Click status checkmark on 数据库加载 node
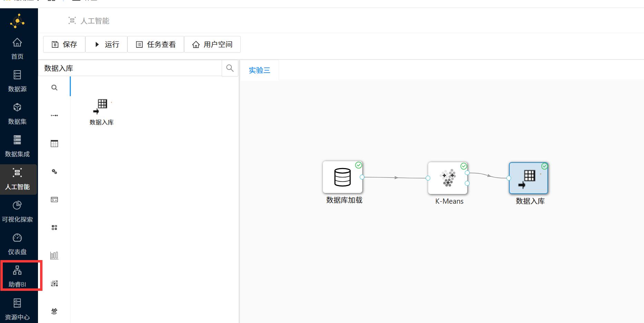The width and height of the screenshot is (644, 323). [358, 165]
